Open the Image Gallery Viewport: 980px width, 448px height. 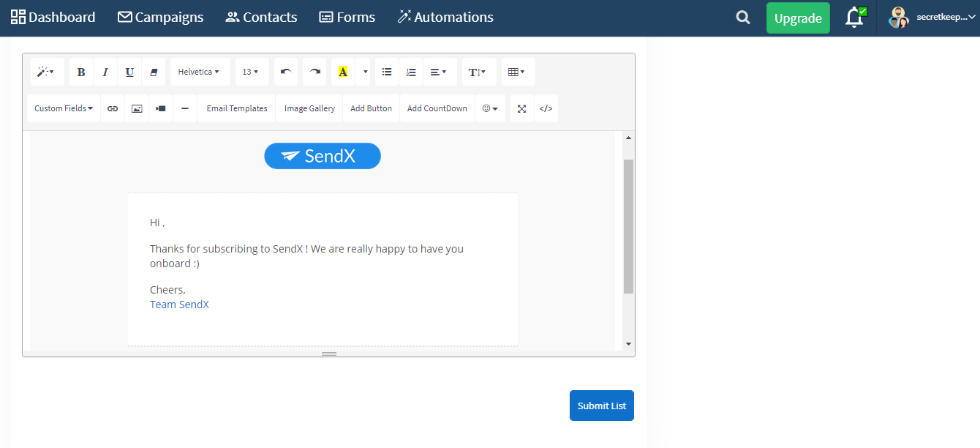click(x=309, y=108)
